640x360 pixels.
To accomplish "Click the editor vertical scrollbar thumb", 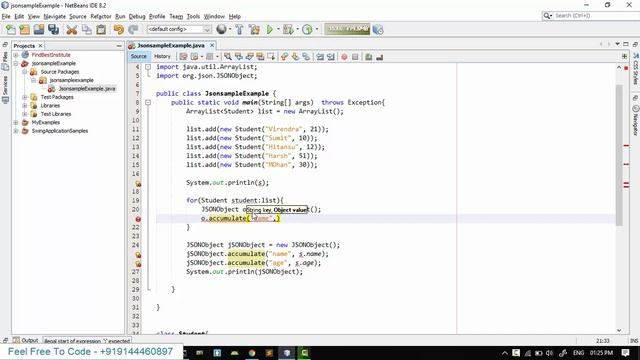I will tap(619, 155).
